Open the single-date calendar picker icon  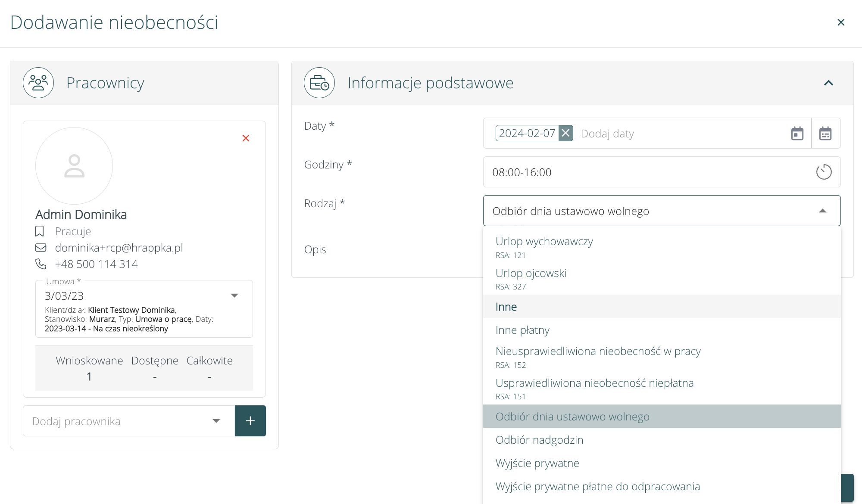click(x=797, y=134)
